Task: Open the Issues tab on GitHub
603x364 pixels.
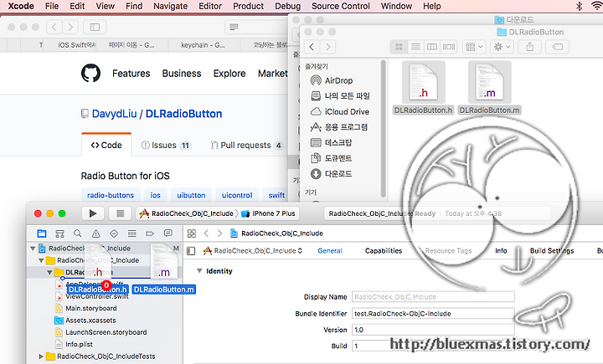Action: pos(166,146)
